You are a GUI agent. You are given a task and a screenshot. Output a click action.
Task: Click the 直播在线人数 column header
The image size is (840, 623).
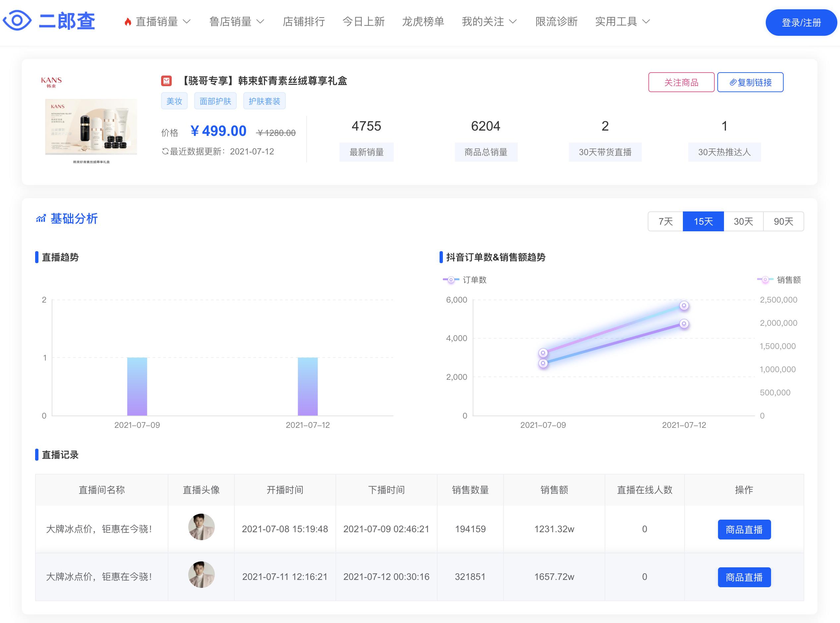pyautogui.click(x=645, y=490)
